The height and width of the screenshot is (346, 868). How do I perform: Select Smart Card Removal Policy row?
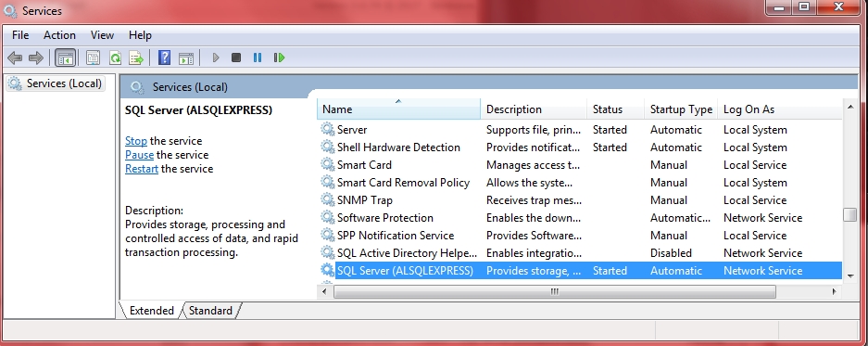[x=580, y=183]
